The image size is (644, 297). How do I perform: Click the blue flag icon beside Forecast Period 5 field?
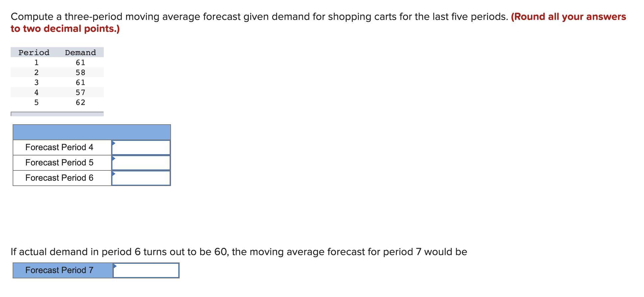(114, 159)
